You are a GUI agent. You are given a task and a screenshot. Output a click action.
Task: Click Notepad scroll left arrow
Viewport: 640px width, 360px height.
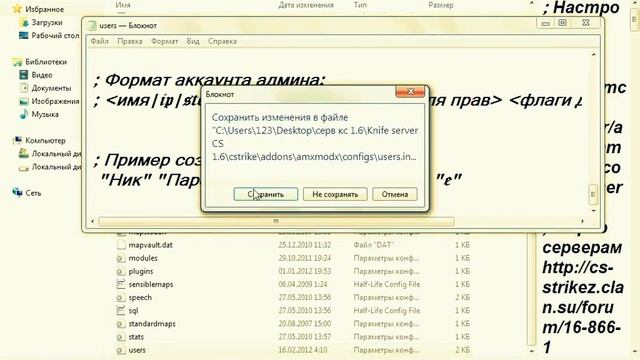[x=93, y=221]
